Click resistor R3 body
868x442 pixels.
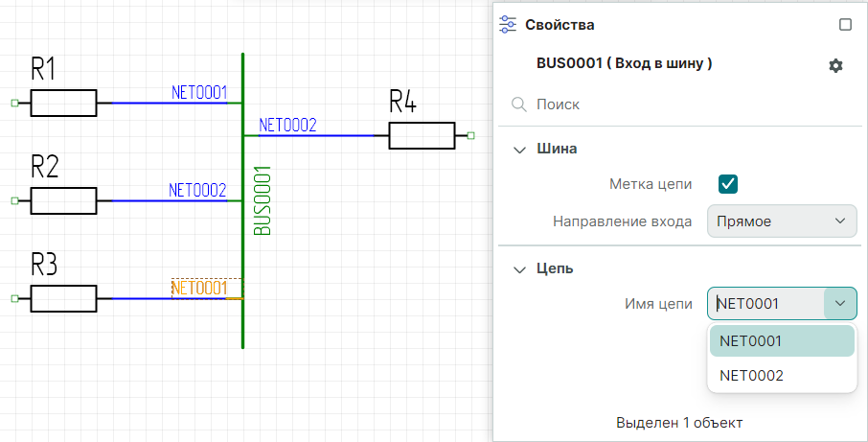click(x=63, y=298)
